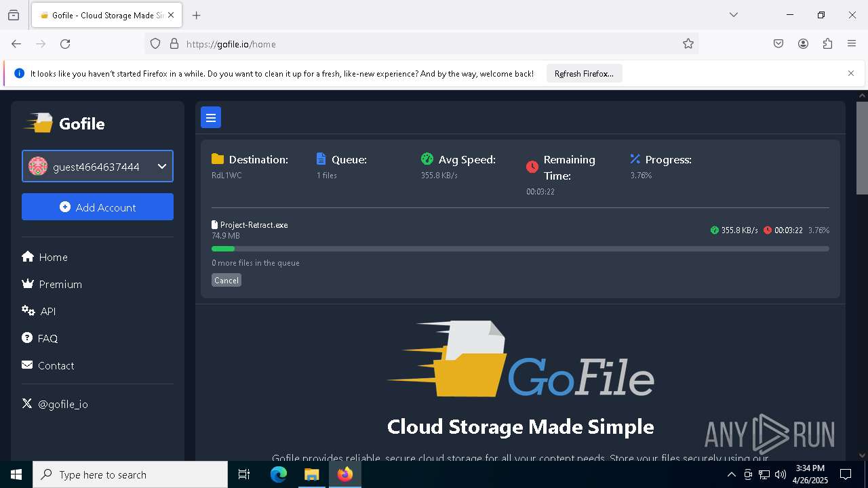Click the API gears icon

pos(28,310)
